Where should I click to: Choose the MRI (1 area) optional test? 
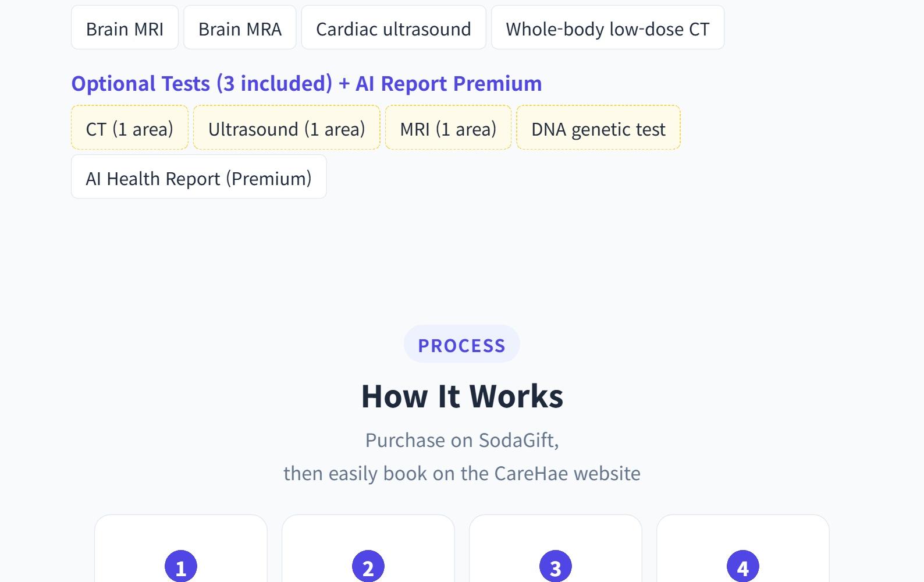pos(448,128)
